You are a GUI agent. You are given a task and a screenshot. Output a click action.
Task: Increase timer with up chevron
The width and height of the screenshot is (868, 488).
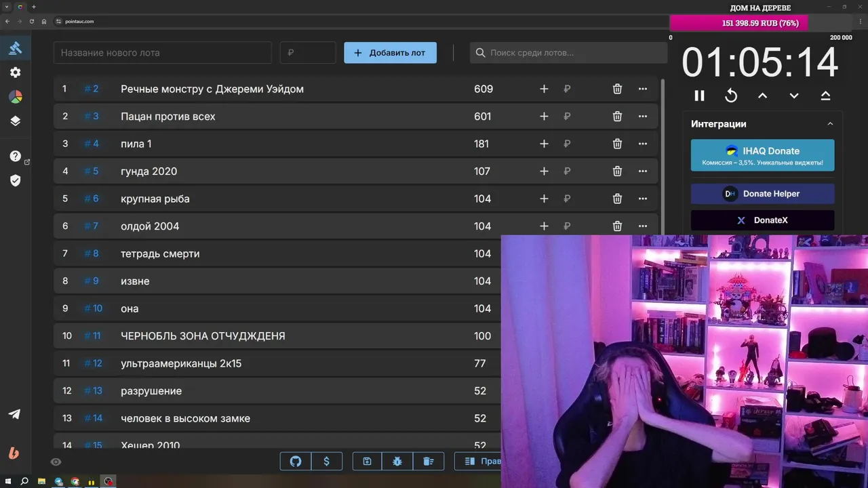click(x=762, y=96)
